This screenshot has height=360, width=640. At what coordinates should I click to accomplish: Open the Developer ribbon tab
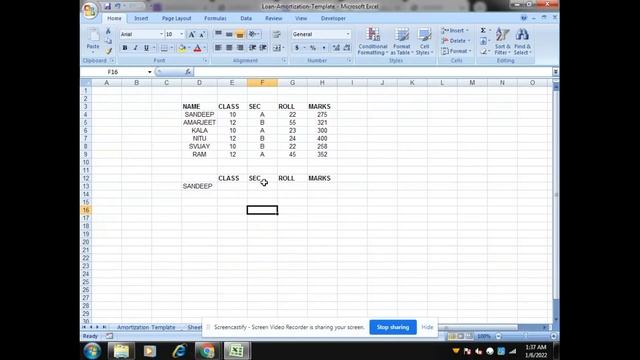333,18
